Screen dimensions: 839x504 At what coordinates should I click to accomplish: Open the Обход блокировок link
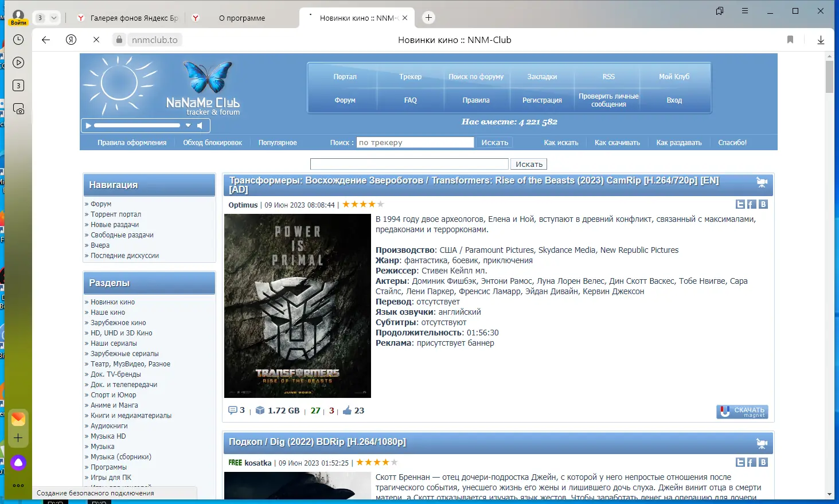pyautogui.click(x=212, y=143)
